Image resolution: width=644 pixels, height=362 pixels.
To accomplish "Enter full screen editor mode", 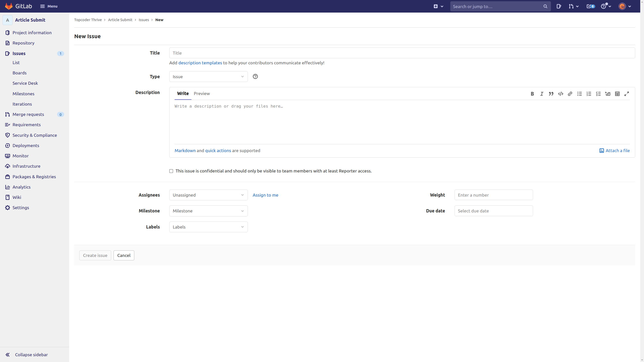I will point(627,94).
